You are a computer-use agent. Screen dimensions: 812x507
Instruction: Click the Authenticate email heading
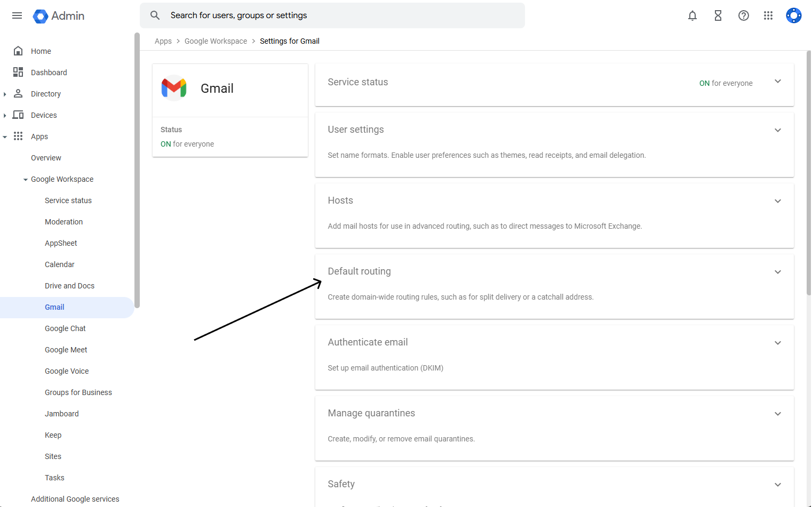pyautogui.click(x=368, y=342)
